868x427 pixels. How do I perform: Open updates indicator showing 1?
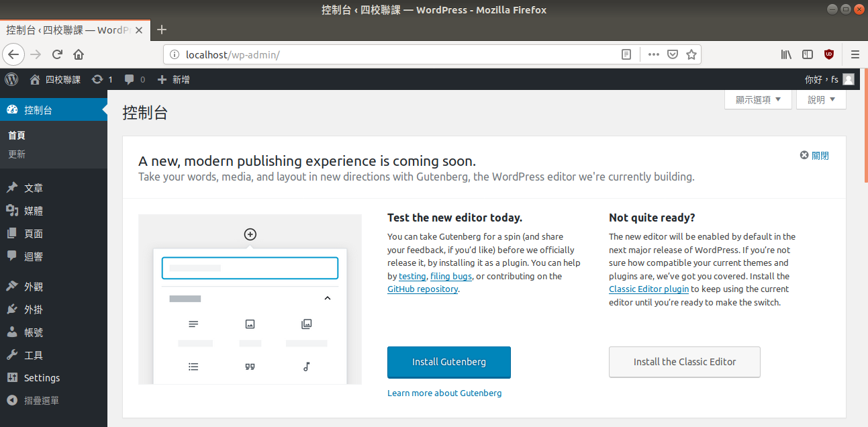pyautogui.click(x=102, y=79)
